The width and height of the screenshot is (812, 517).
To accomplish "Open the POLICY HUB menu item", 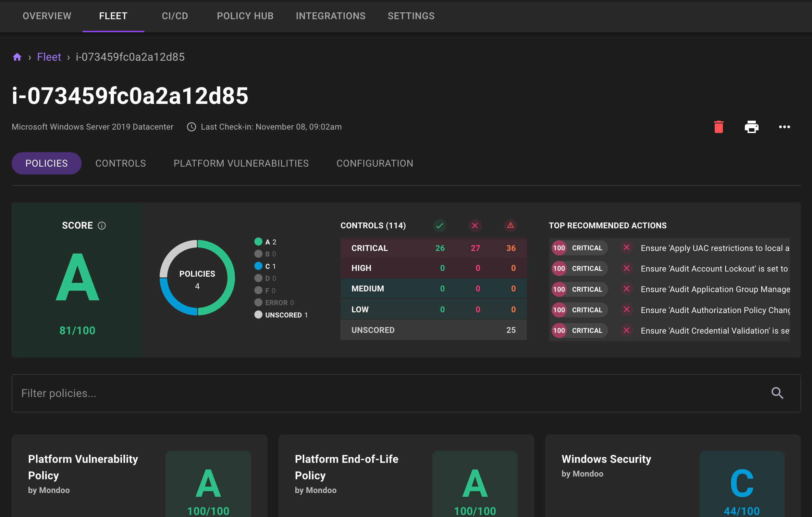I will click(245, 16).
